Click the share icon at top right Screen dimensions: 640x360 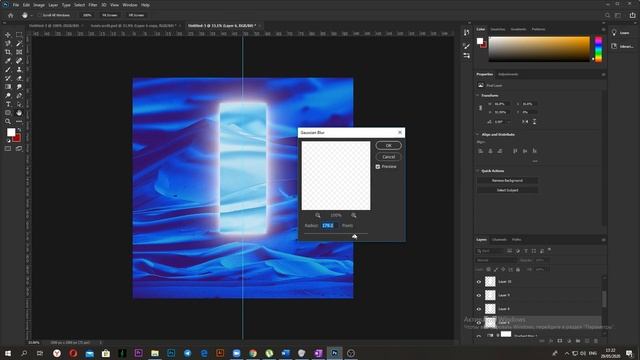click(632, 15)
